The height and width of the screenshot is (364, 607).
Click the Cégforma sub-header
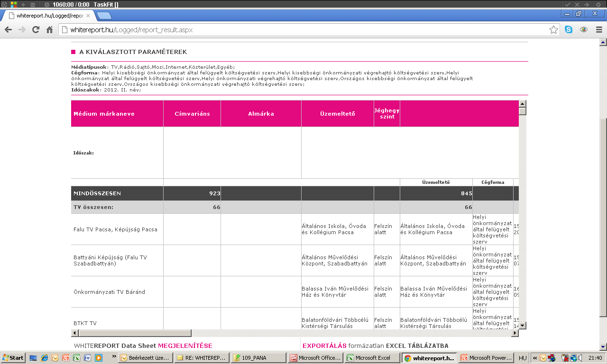click(493, 182)
